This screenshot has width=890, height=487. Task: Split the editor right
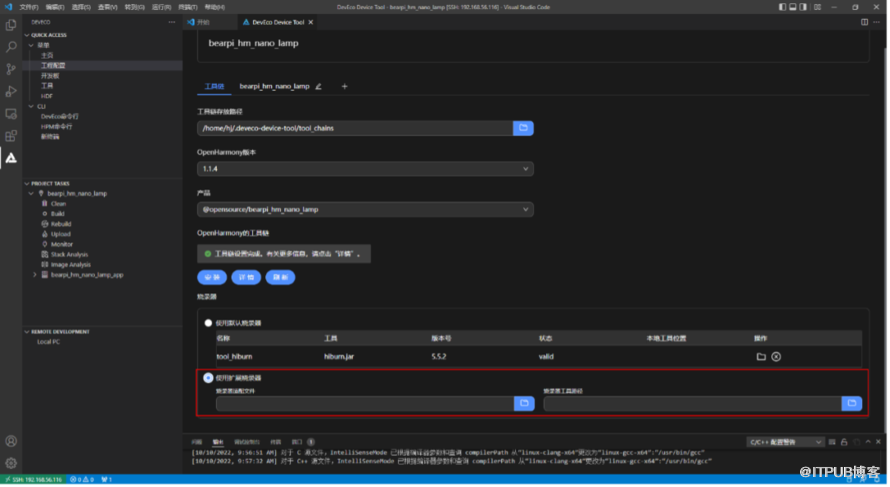click(865, 22)
